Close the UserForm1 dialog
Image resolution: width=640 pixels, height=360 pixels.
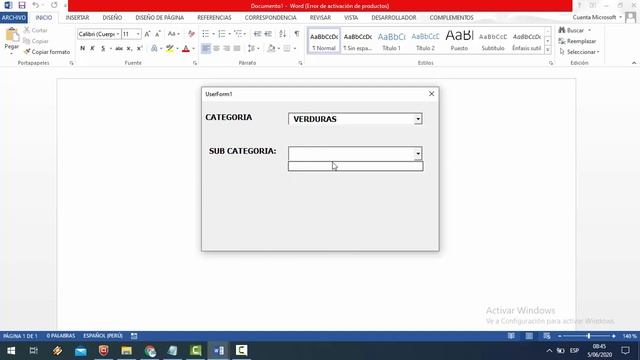(x=431, y=94)
